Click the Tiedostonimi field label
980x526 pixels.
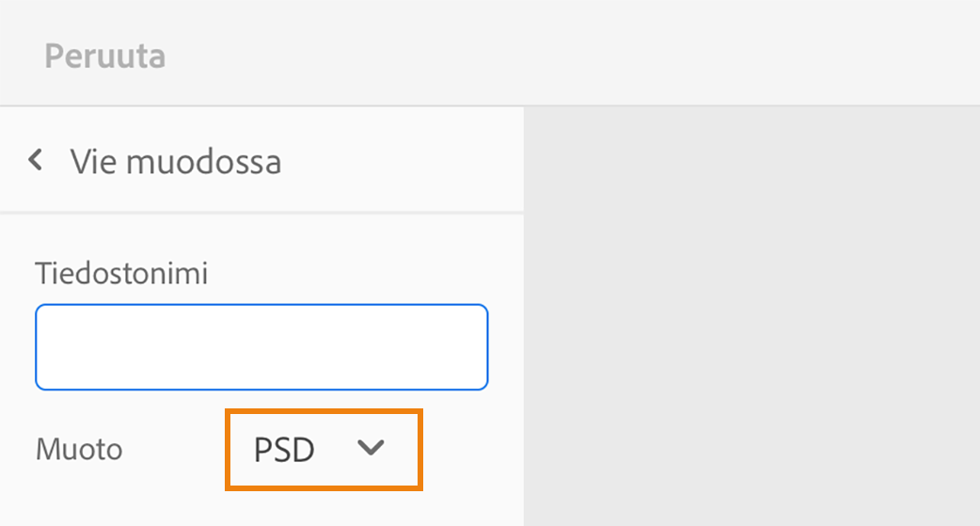121,274
